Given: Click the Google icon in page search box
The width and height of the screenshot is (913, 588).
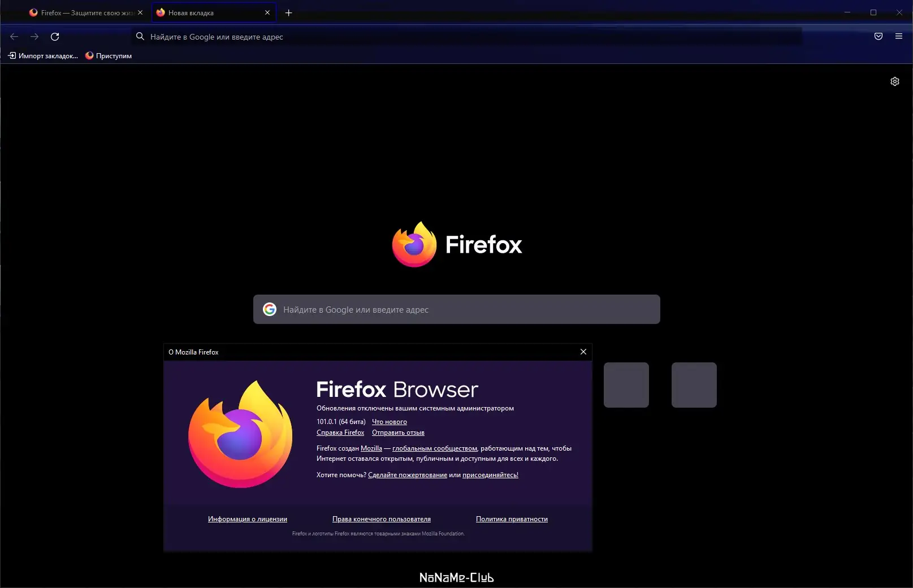Looking at the screenshot, I should point(270,309).
